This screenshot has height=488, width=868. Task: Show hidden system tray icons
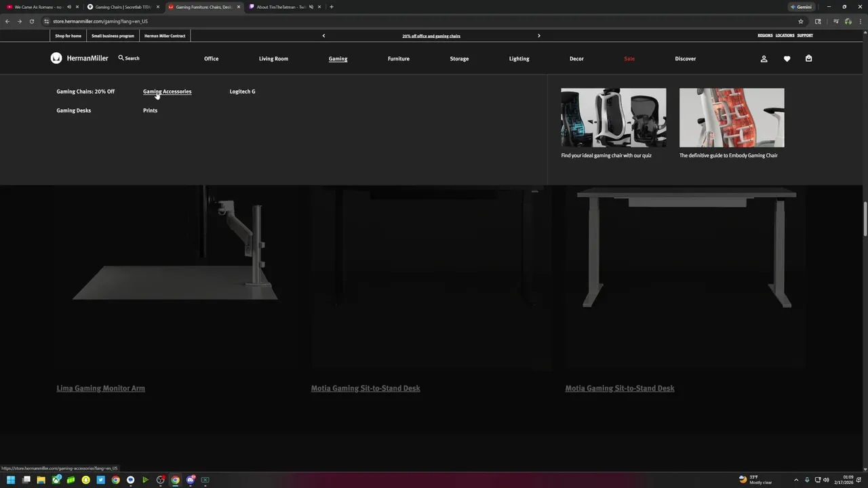796,480
